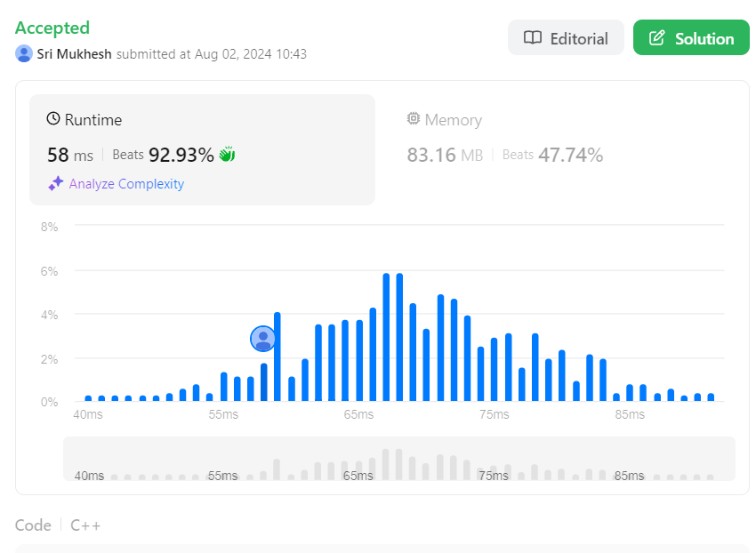This screenshot has width=756, height=553.
Task: Open the profile avatar beside Sri Mukhesh
Action: 24,53
